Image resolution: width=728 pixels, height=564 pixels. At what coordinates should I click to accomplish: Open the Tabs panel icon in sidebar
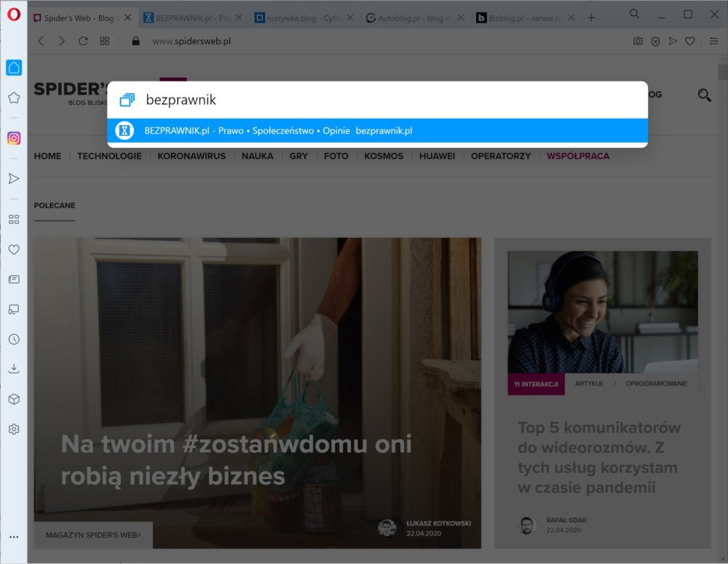coord(14,309)
